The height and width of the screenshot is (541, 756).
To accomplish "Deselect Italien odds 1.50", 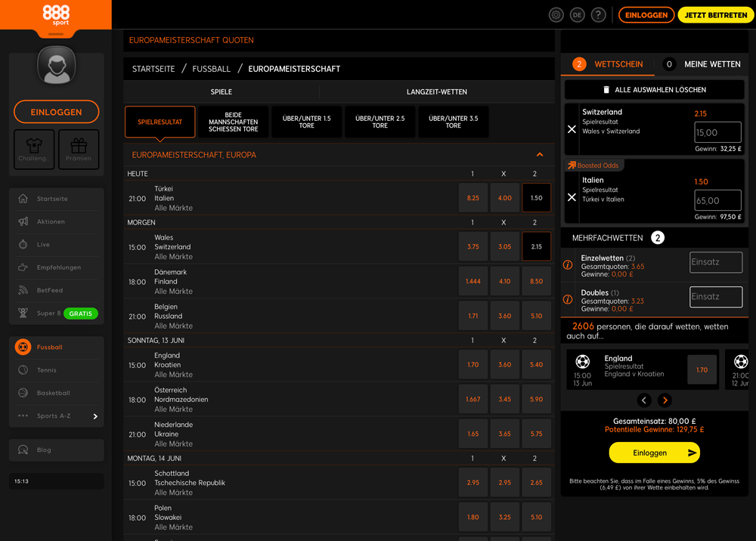I will 536,197.
